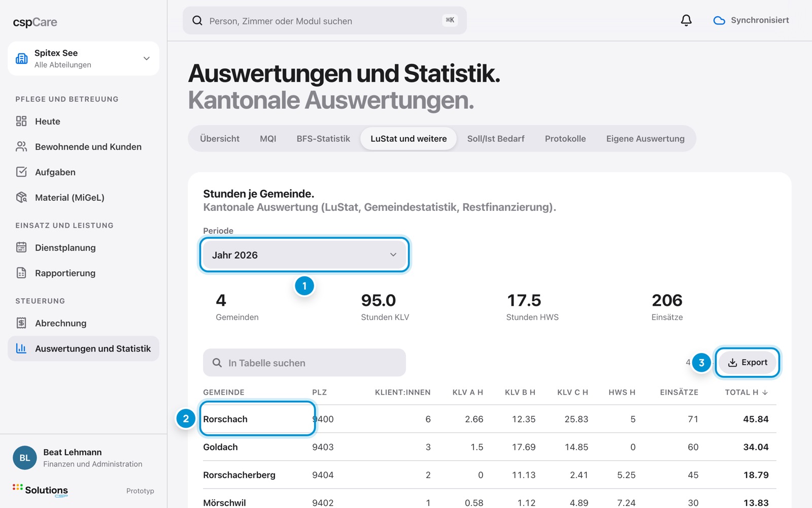This screenshot has height=508, width=812.
Task: Click the Goldach total value 34.04
Action: point(756,447)
